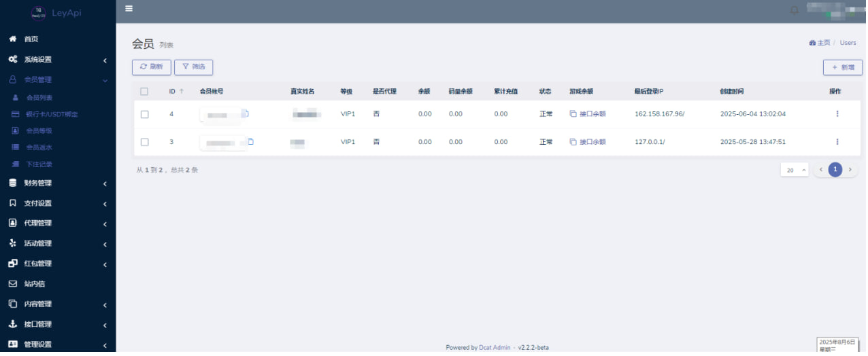The height and width of the screenshot is (356, 868).
Task: Click the hamburger menu icon in header
Action: [129, 9]
